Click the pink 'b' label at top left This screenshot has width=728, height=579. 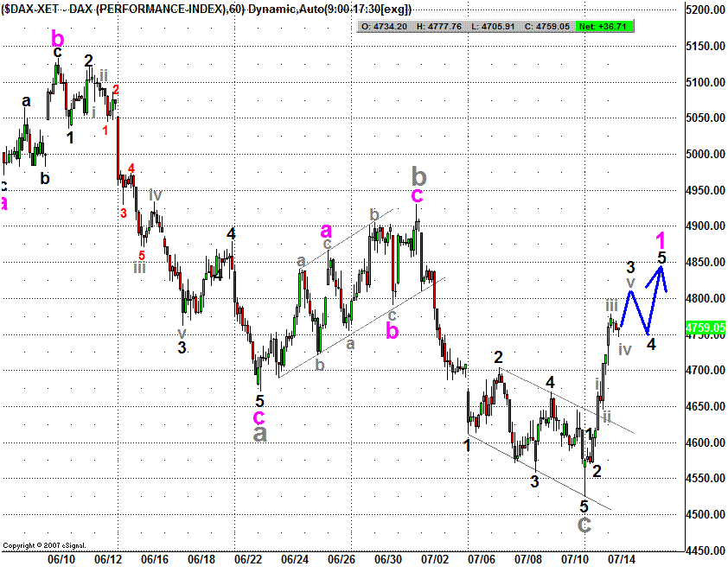point(57,38)
